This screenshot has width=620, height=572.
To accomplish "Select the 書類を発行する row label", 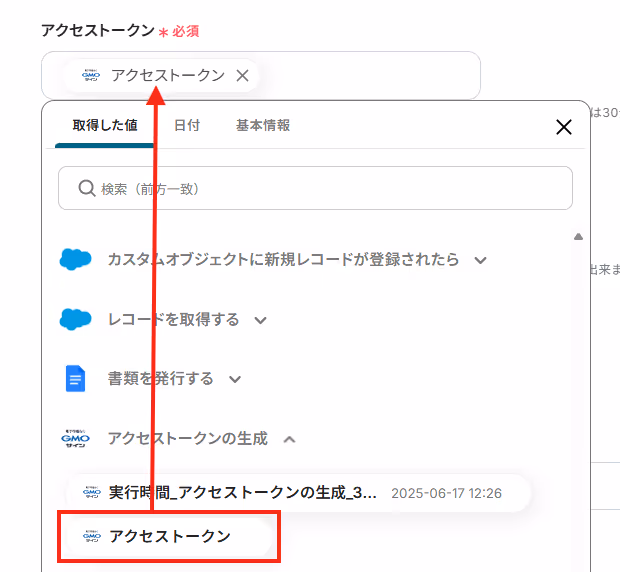I will [161, 379].
